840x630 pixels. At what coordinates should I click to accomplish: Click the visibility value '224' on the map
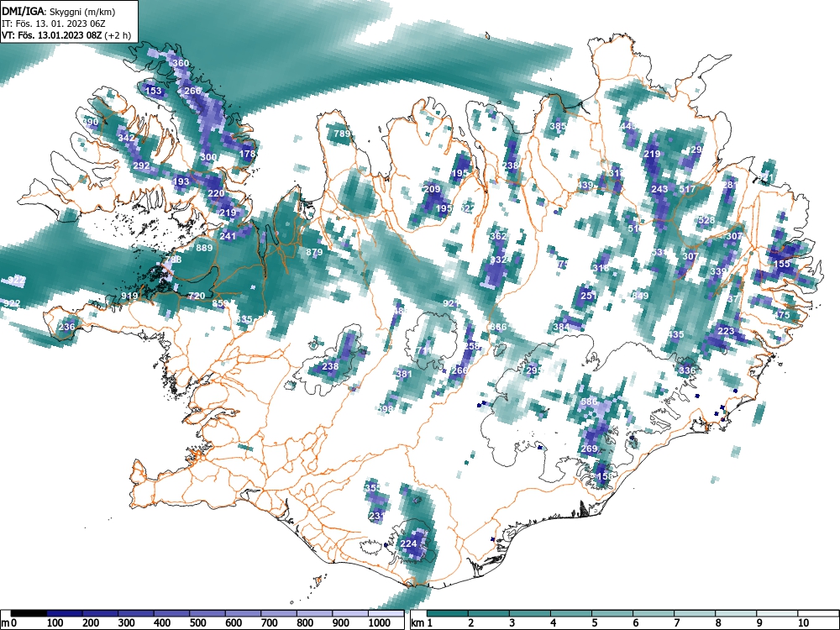point(408,543)
